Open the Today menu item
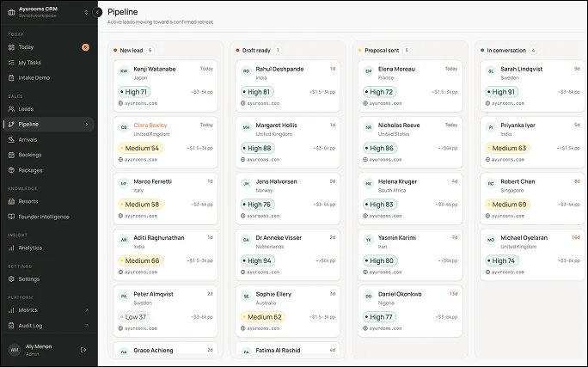The height and width of the screenshot is (367, 588). (48, 47)
